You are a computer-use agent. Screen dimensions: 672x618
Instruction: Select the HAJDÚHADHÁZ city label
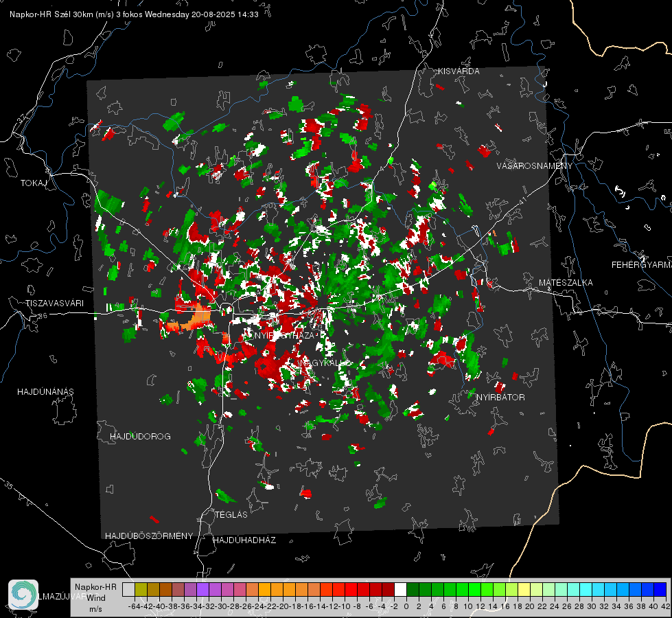(244, 540)
